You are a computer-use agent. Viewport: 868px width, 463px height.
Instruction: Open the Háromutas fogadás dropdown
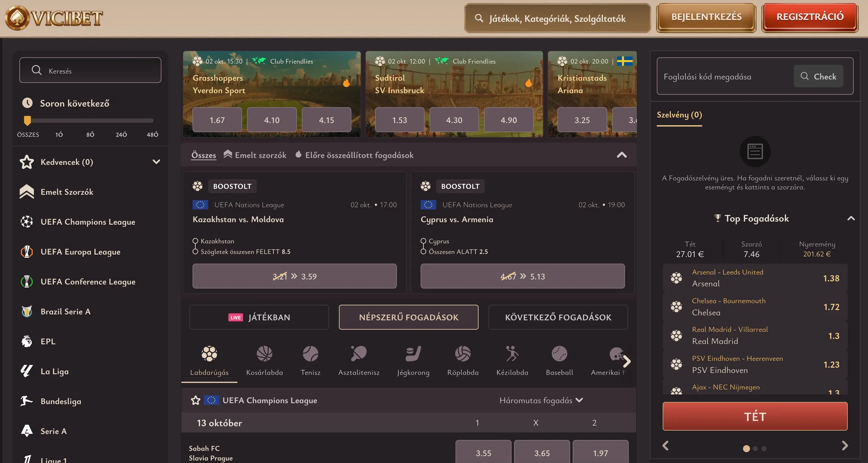541,400
